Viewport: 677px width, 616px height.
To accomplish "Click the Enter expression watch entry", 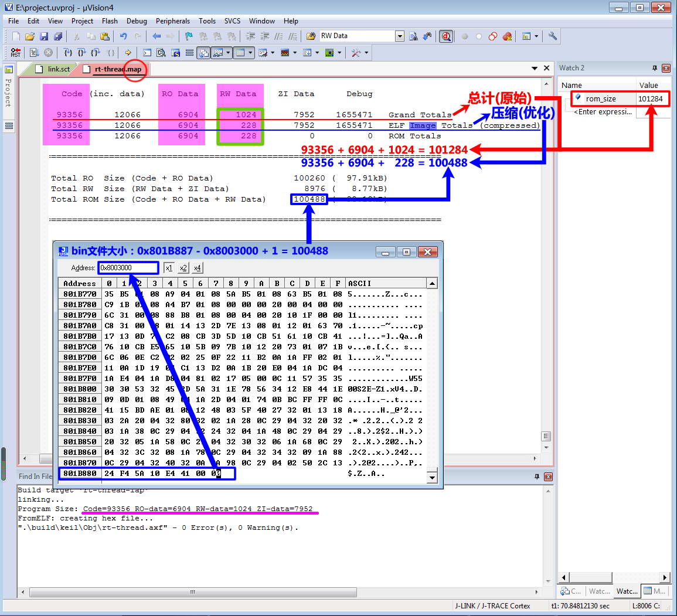I will [x=602, y=111].
